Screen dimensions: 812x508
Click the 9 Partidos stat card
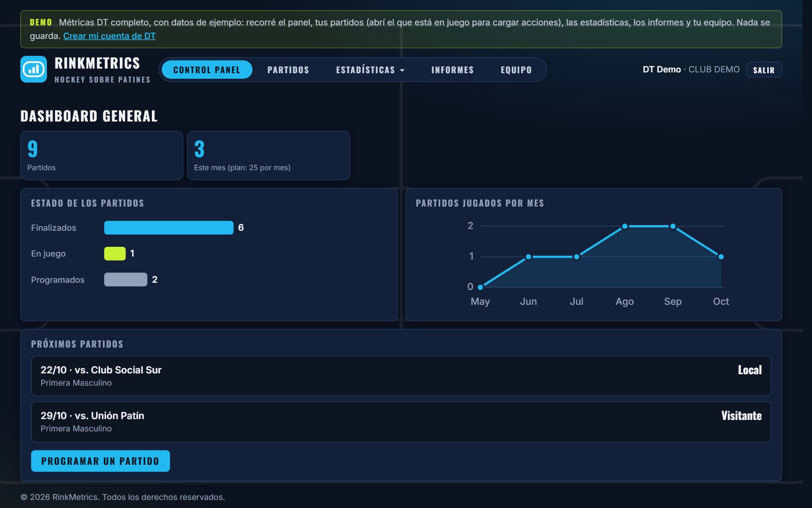101,155
